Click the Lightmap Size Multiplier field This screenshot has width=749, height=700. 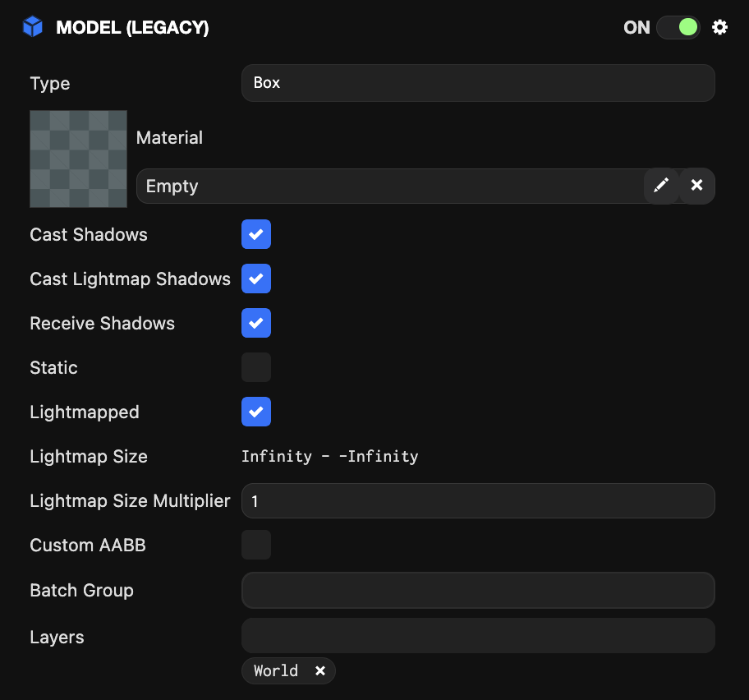coord(478,500)
